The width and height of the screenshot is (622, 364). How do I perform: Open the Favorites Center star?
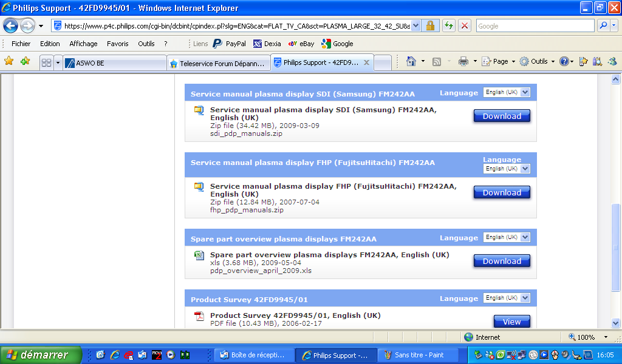[9, 61]
